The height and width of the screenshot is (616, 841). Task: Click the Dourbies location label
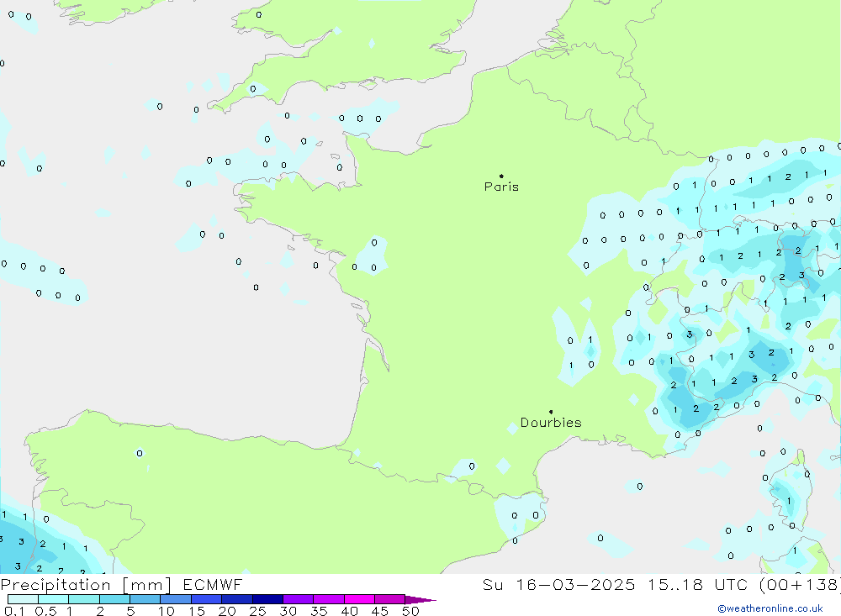pyautogui.click(x=551, y=423)
